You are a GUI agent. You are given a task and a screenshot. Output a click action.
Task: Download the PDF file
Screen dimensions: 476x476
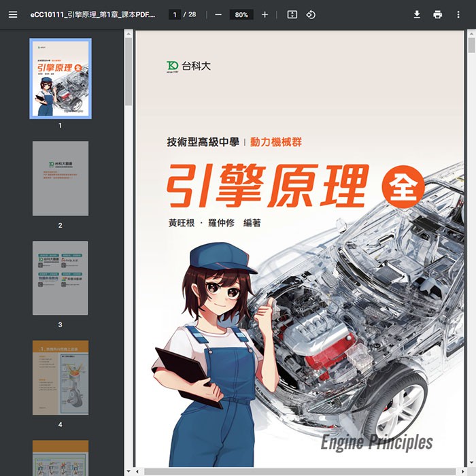[417, 14]
